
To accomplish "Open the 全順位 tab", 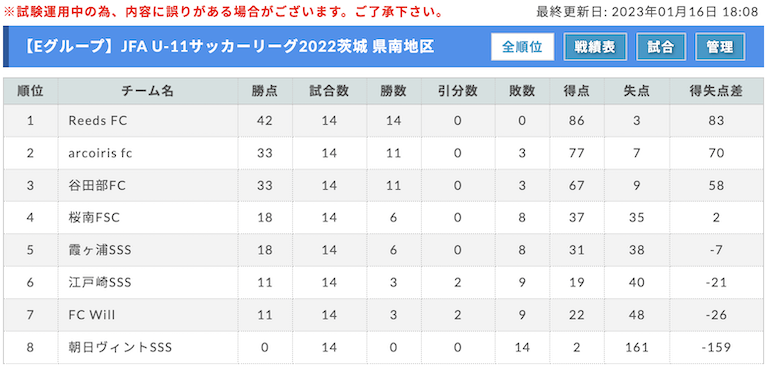I will click(x=522, y=47).
